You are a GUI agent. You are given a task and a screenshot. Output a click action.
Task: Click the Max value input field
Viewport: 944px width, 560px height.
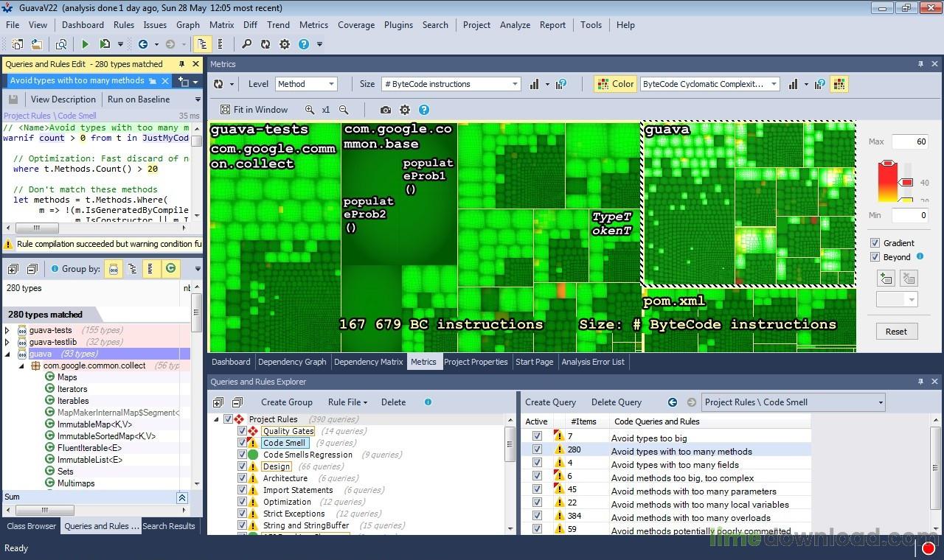909,141
